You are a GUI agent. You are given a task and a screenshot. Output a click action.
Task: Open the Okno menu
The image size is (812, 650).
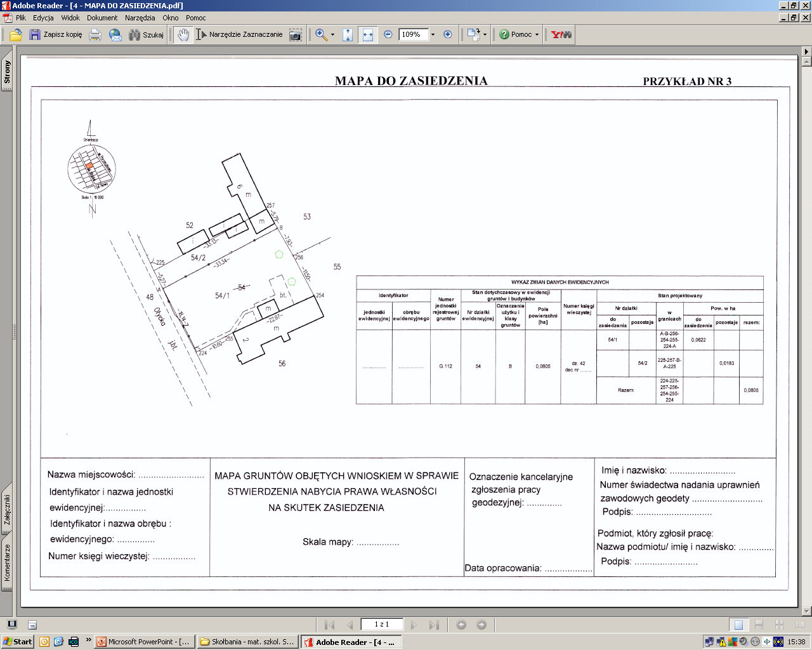click(x=171, y=18)
